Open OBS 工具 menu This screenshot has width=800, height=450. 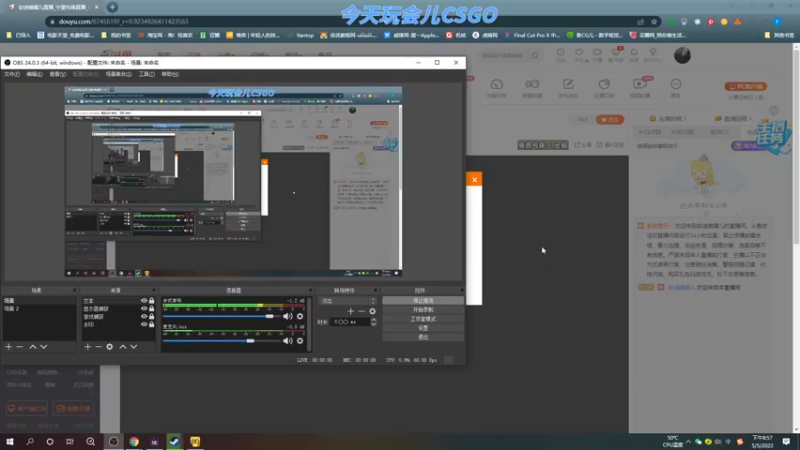click(x=146, y=74)
